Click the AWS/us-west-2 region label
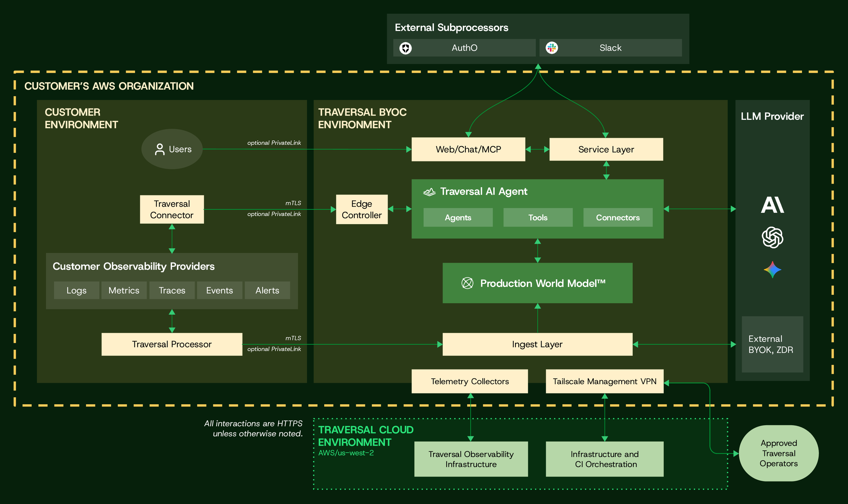This screenshot has height=504, width=848. (346, 453)
